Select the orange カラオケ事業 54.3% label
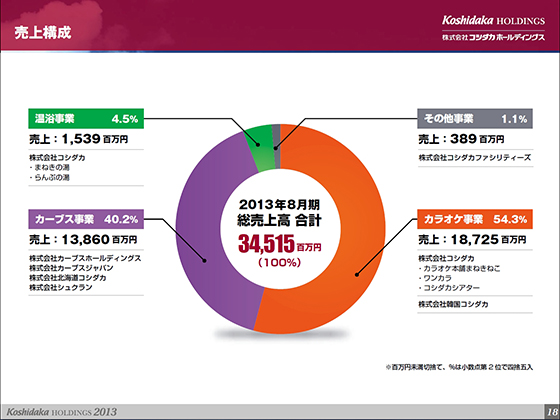Screen dimensions: 560x420 [475, 219]
